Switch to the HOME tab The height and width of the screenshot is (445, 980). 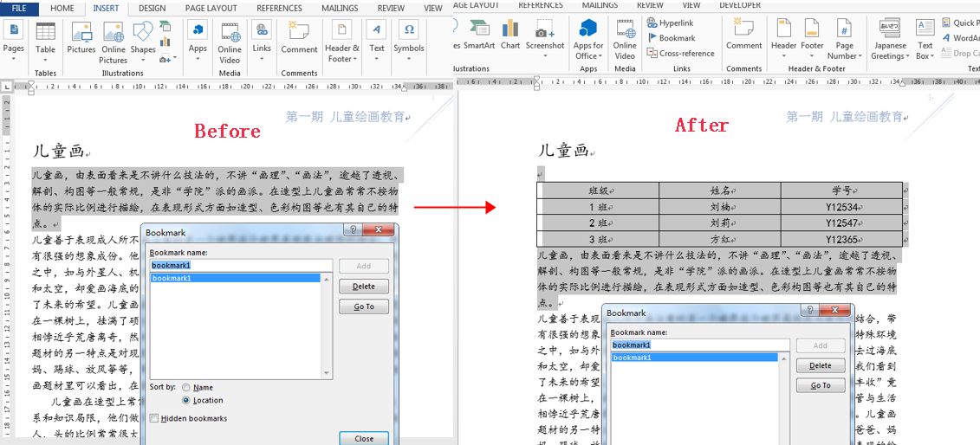click(62, 8)
